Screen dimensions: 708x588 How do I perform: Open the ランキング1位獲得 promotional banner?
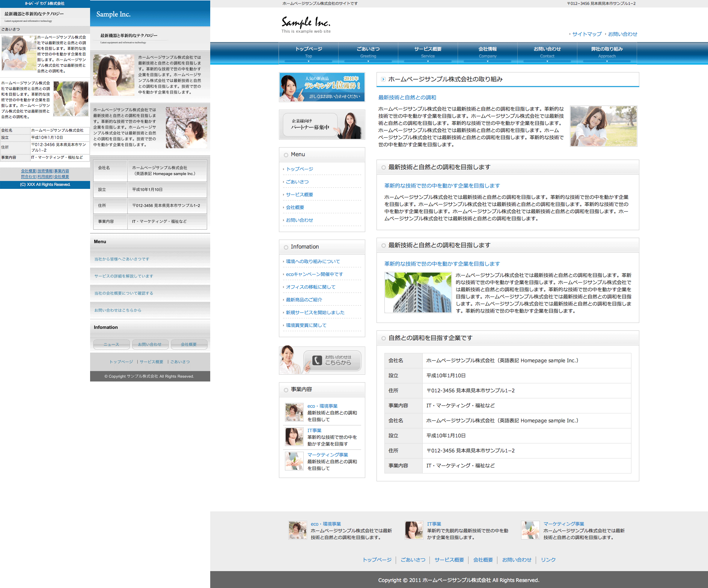pyautogui.click(x=322, y=87)
